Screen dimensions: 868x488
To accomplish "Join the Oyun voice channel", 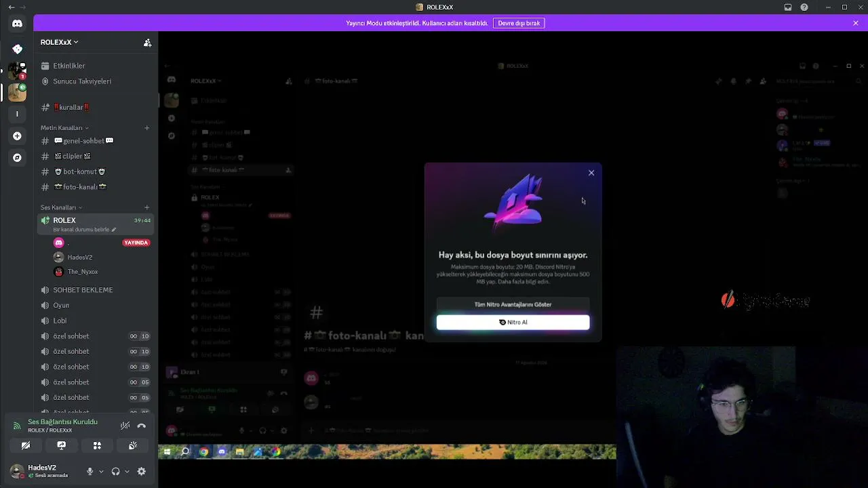I will tap(96, 306).
